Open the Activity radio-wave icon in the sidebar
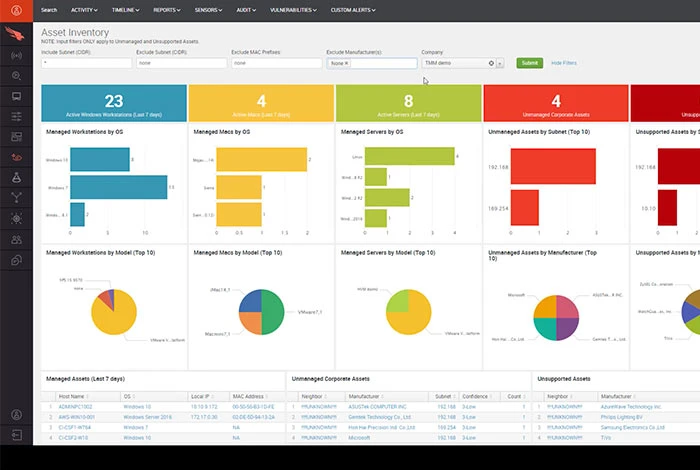 16,56
